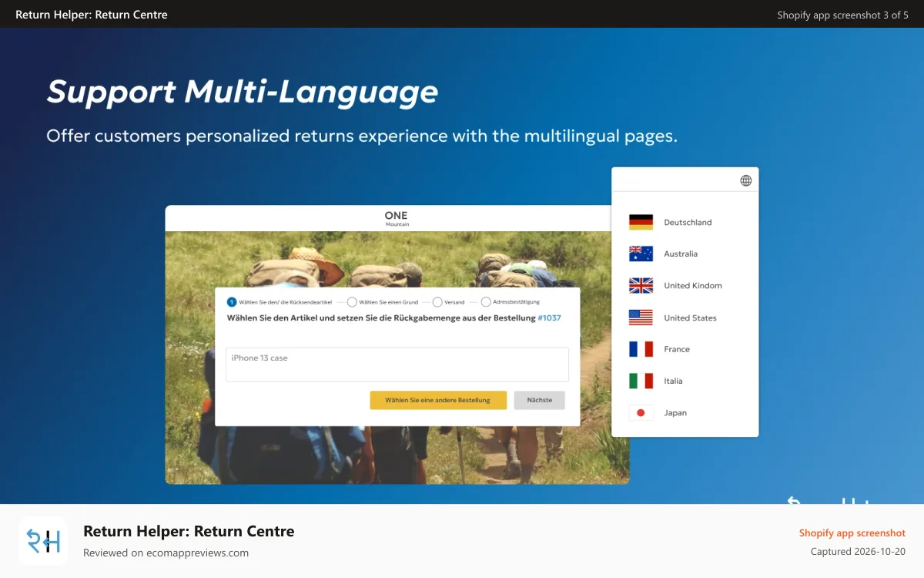Click Shopify app screenshot 3 of 5 text
924x578 pixels.
(x=843, y=15)
